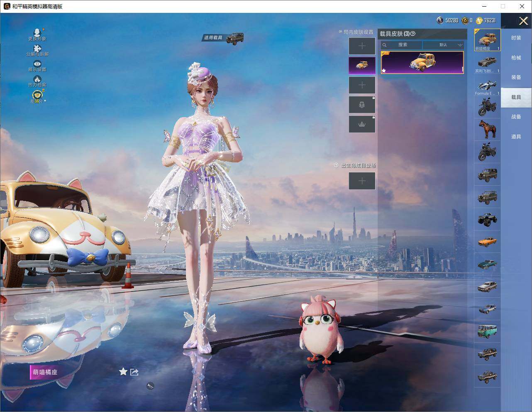Open 更换形象 change avatar icon

point(37,33)
